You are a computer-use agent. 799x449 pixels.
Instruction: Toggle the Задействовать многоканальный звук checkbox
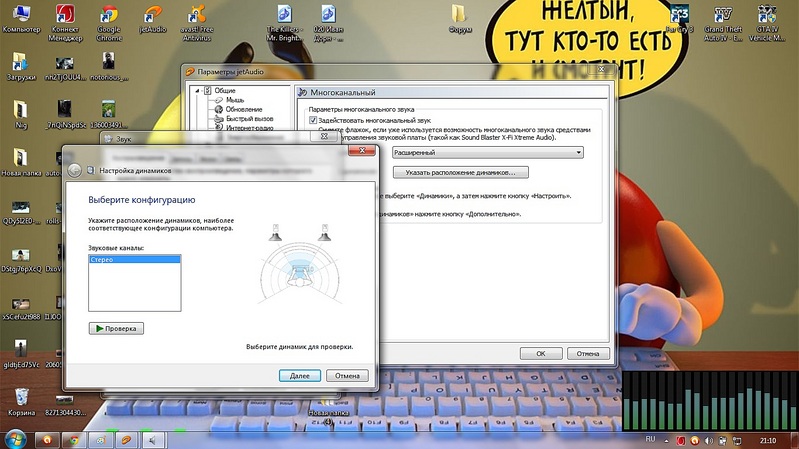coord(313,120)
